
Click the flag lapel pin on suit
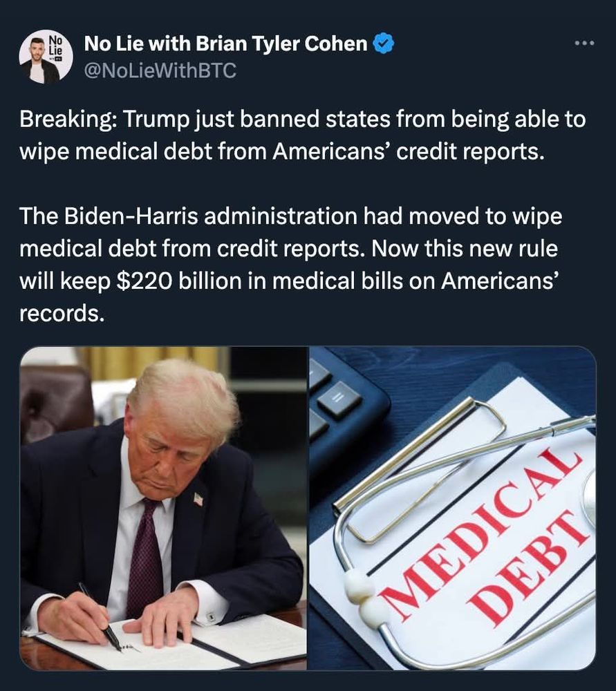pyautogui.click(x=198, y=499)
